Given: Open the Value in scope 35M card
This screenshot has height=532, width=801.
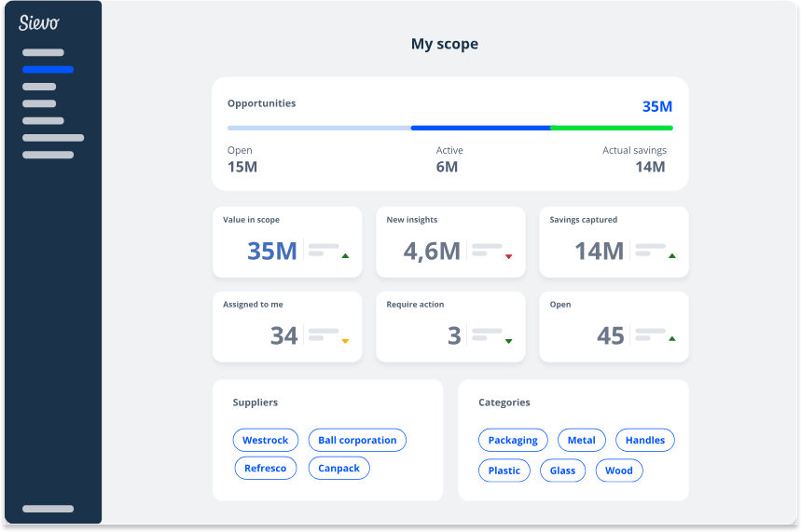Looking at the screenshot, I should [287, 242].
